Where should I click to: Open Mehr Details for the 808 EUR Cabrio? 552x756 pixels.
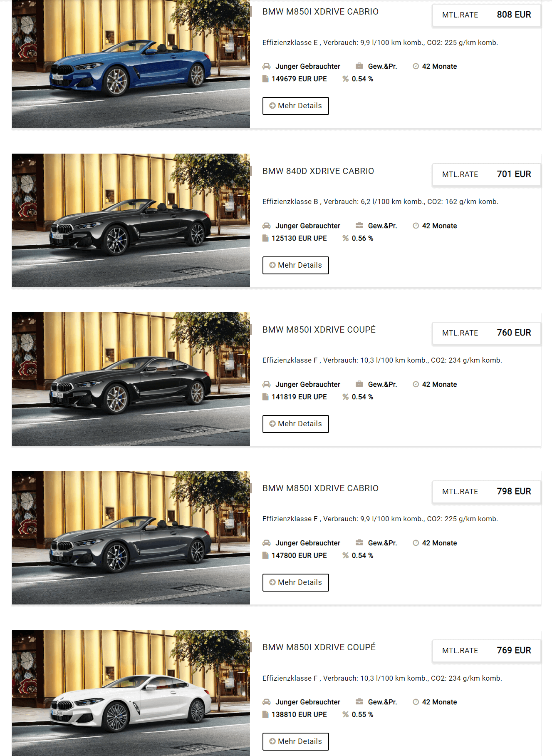(296, 106)
